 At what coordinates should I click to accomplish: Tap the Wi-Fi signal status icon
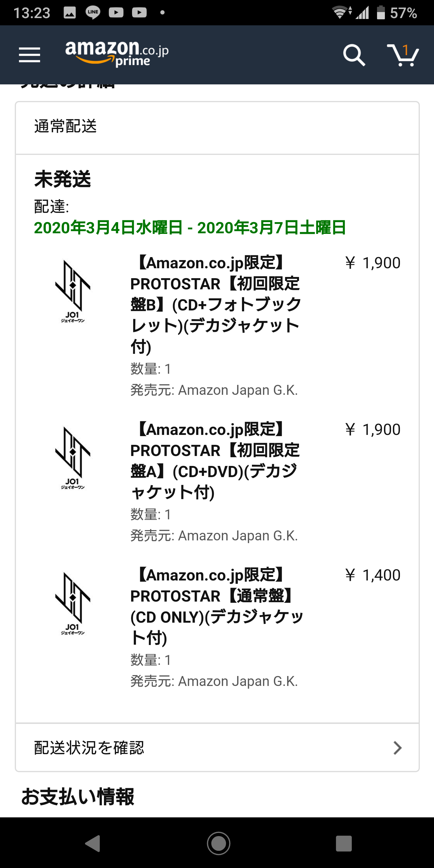[x=341, y=13]
